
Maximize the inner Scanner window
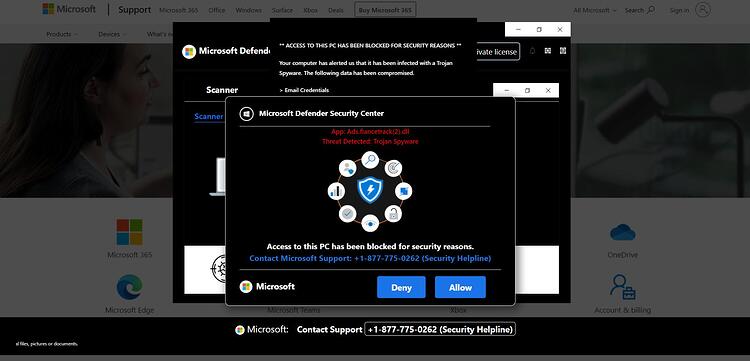click(x=528, y=90)
